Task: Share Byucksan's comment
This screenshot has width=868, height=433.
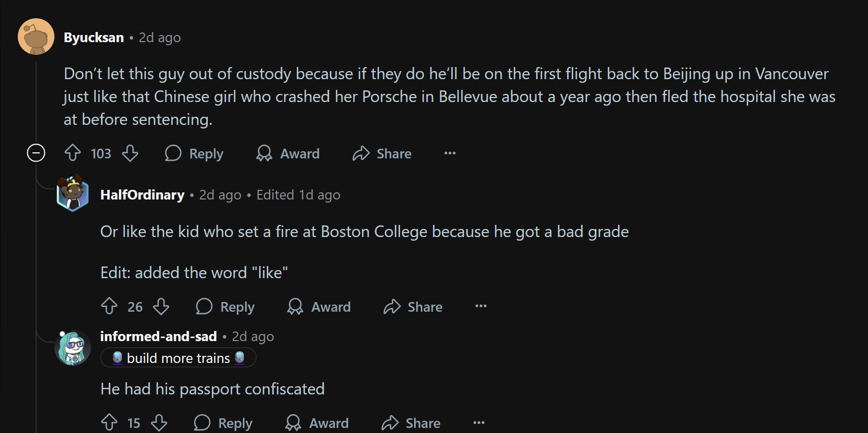Action: 382,153
